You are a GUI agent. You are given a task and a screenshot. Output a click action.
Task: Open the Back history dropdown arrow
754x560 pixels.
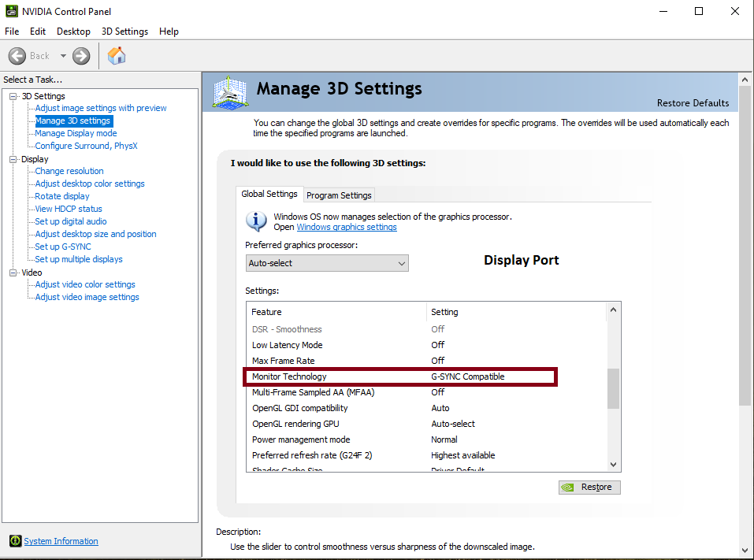tap(63, 56)
